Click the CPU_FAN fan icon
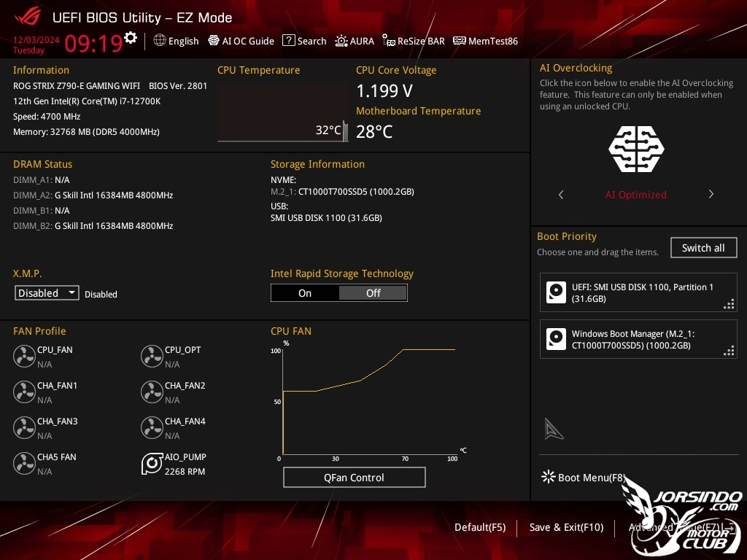The image size is (747, 560). tap(24, 356)
